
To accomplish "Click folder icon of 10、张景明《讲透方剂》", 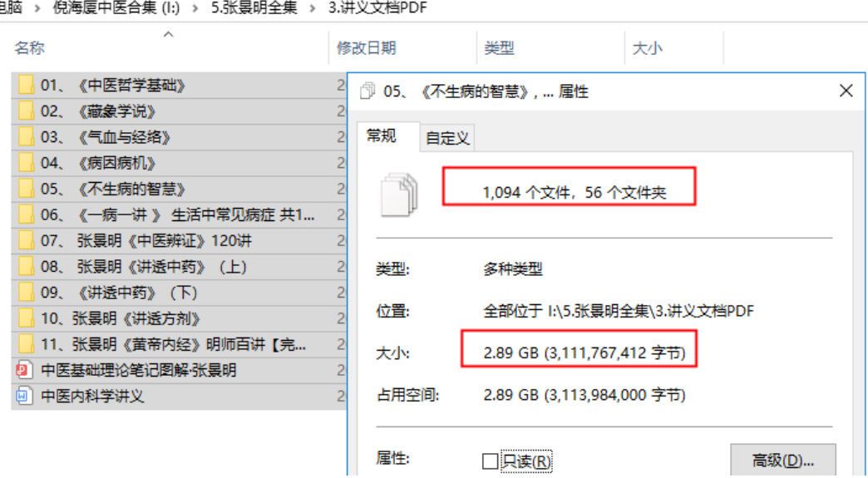I will [x=26, y=318].
